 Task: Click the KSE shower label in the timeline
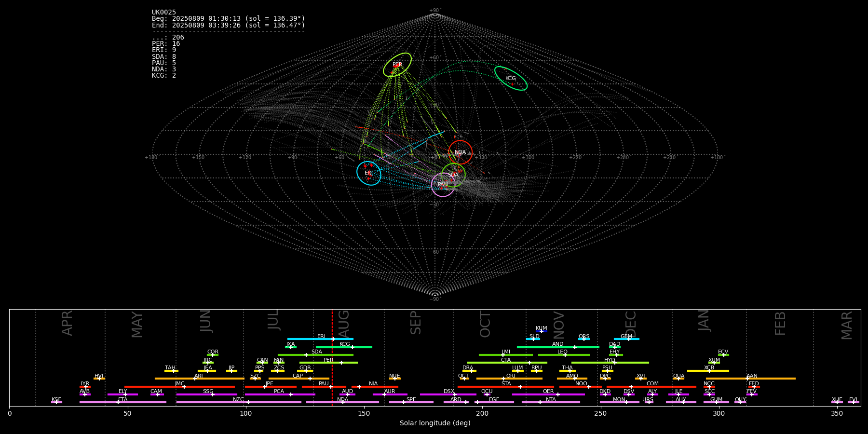pos(56,400)
